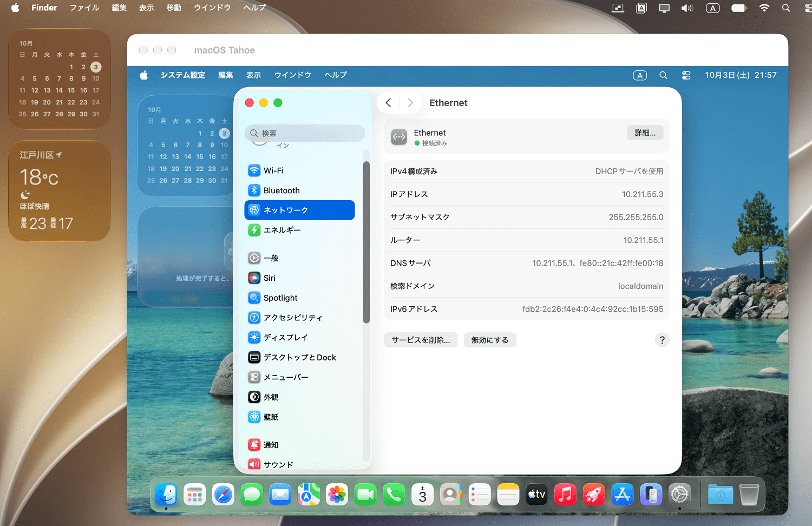Viewport: 812px width, 526px height.
Task: Open the 移動 menu in the Finder menu bar
Action: pyautogui.click(x=174, y=8)
